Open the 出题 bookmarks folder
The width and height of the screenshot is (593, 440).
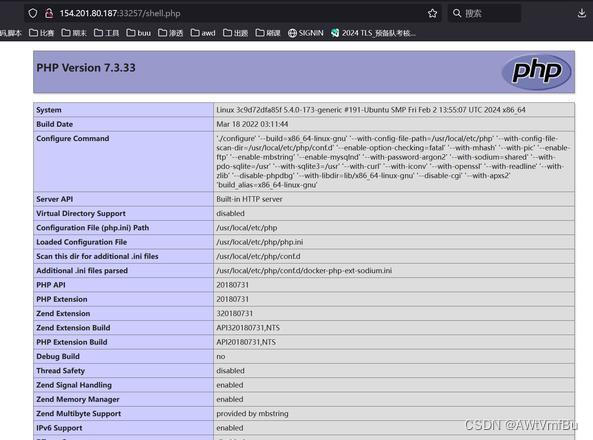click(x=235, y=33)
